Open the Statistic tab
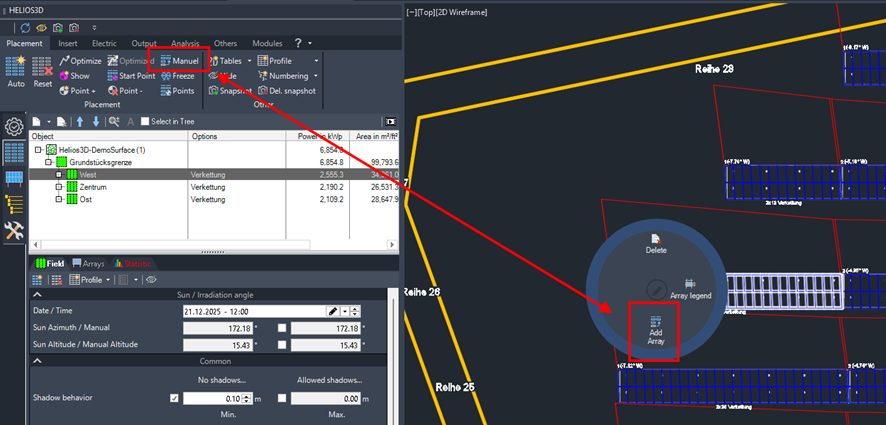Image resolution: width=886 pixels, height=425 pixels. tap(133, 263)
